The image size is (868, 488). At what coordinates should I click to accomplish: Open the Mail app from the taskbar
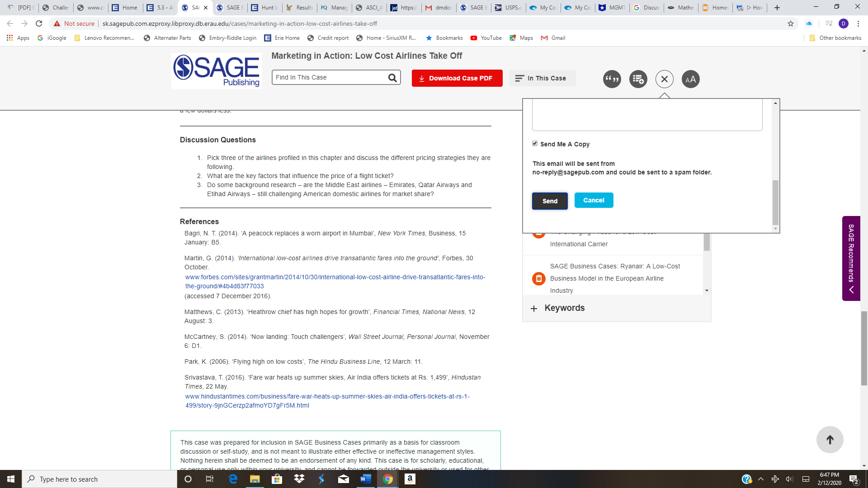pyautogui.click(x=344, y=479)
